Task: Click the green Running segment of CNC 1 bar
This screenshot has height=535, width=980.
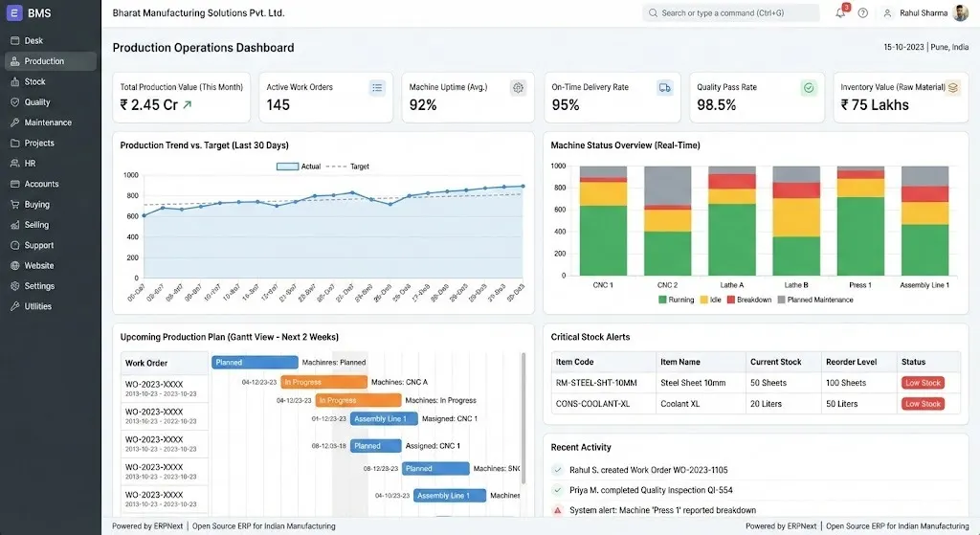Action: (x=603, y=240)
